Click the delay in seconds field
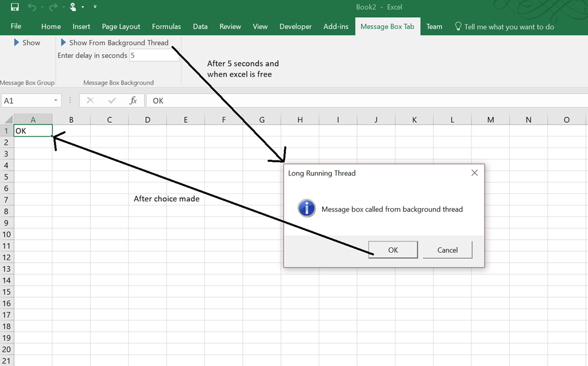The width and height of the screenshot is (588, 366). pos(154,55)
